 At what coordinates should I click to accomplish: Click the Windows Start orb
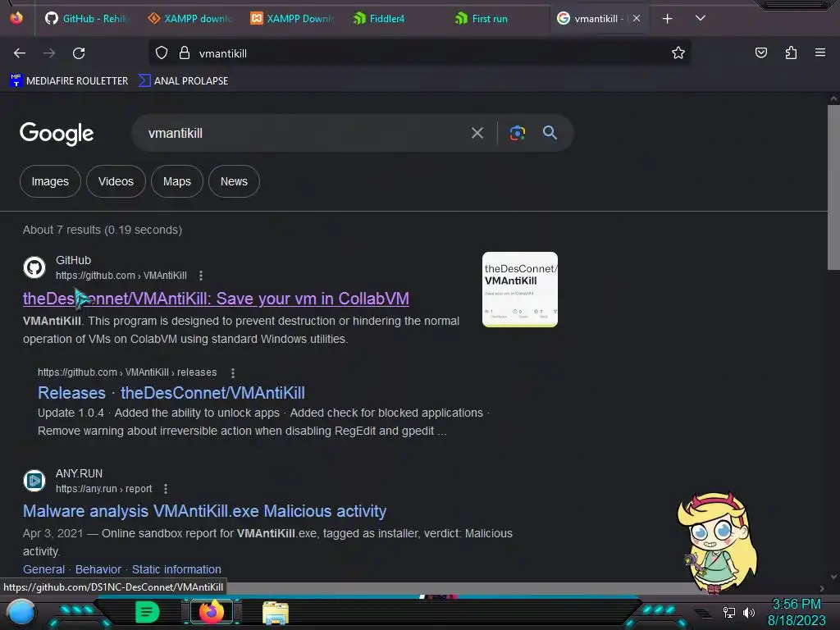[21, 613]
